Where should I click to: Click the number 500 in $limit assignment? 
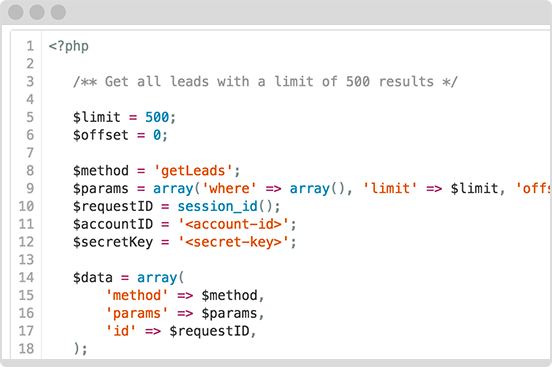(x=157, y=117)
